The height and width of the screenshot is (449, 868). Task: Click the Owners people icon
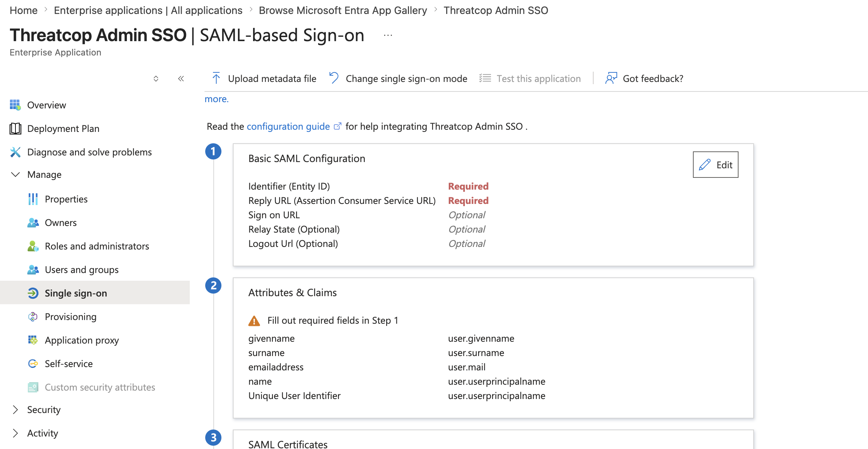[x=33, y=223]
